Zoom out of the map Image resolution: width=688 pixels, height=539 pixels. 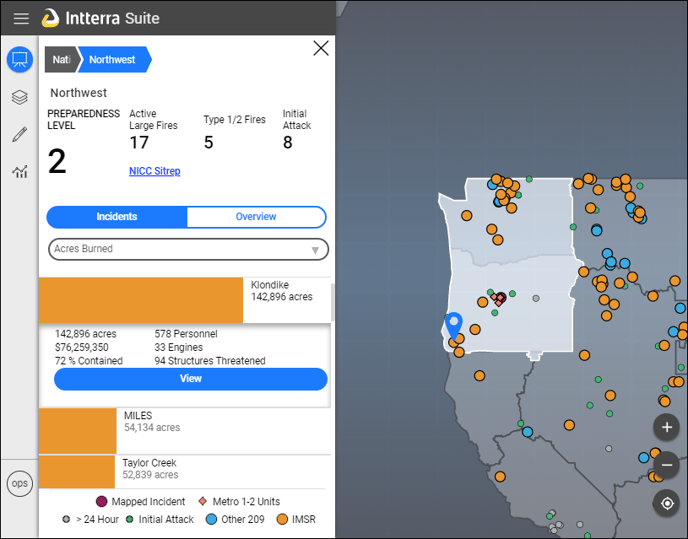pyautogui.click(x=666, y=465)
